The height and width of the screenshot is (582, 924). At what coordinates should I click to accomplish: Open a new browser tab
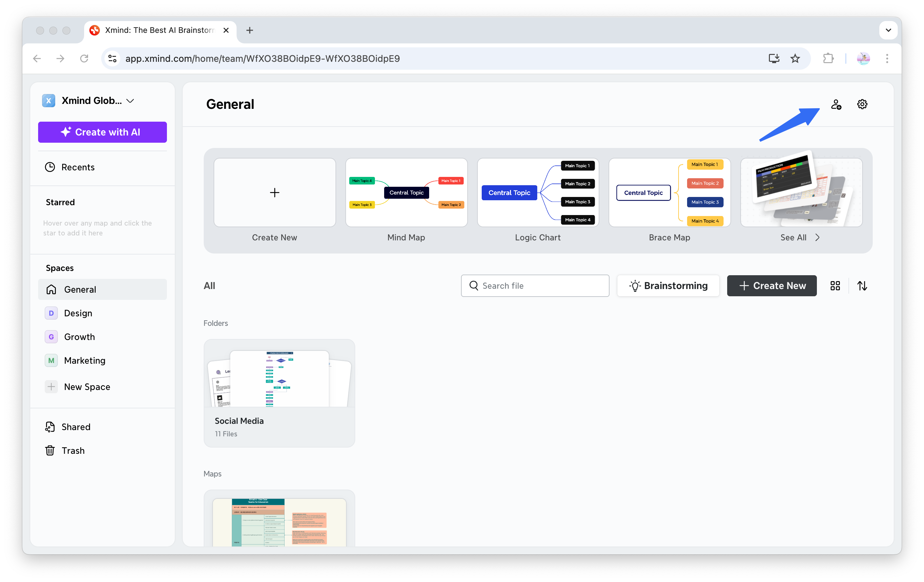tap(249, 30)
